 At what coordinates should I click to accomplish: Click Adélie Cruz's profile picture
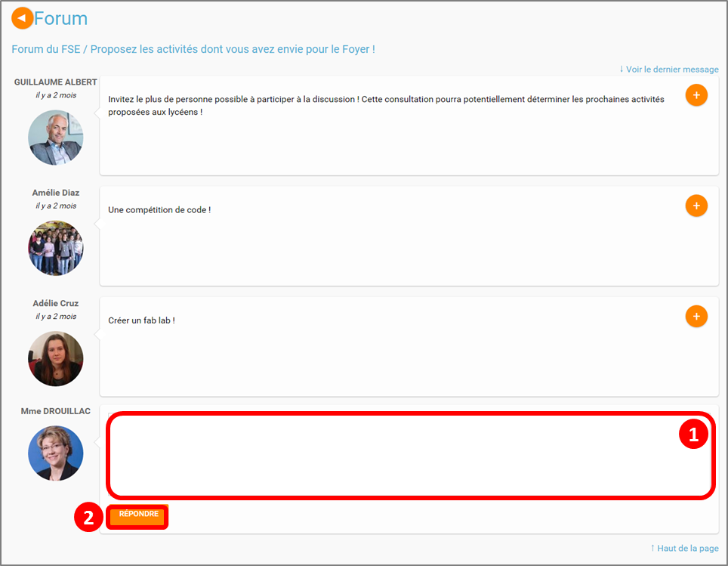[55, 359]
